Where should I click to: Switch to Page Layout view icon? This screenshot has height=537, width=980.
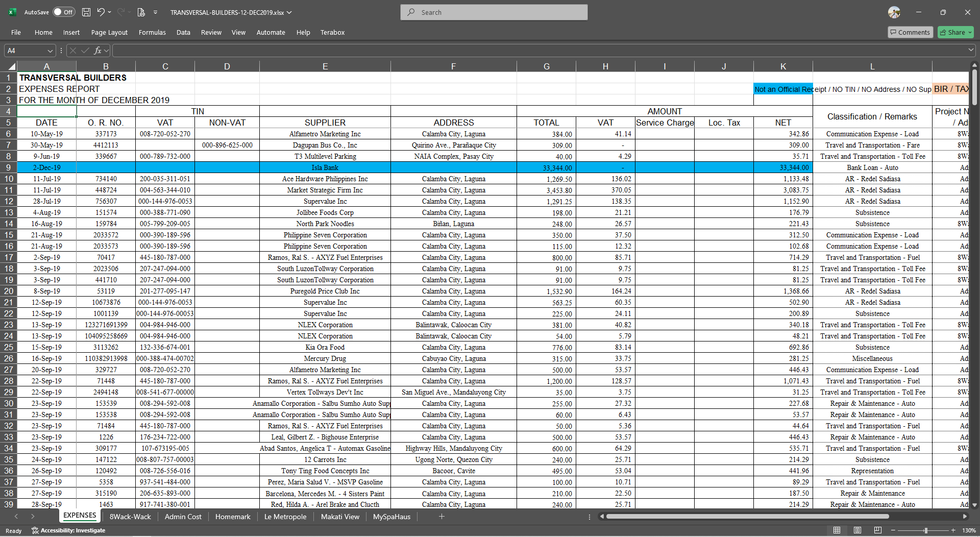click(x=857, y=530)
